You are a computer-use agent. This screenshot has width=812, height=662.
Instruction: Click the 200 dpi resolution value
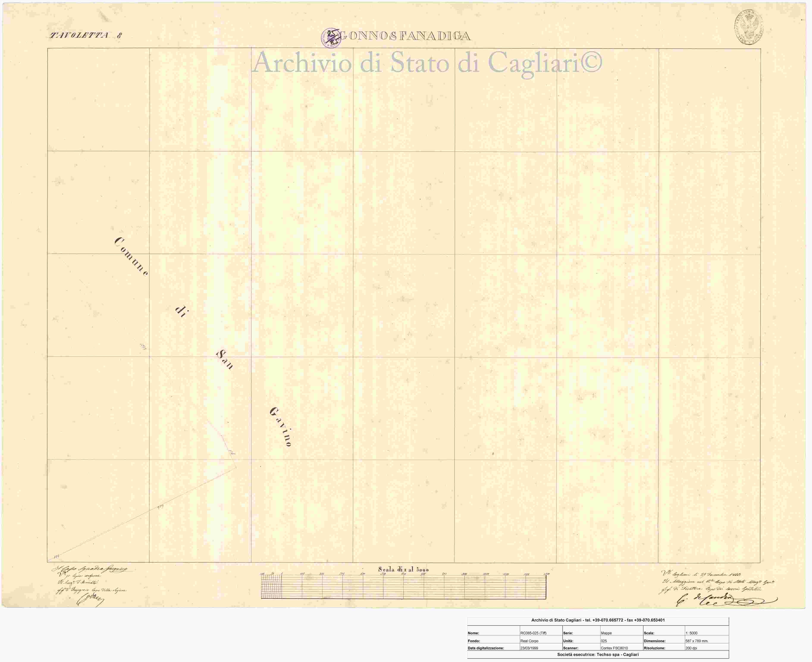click(691, 648)
